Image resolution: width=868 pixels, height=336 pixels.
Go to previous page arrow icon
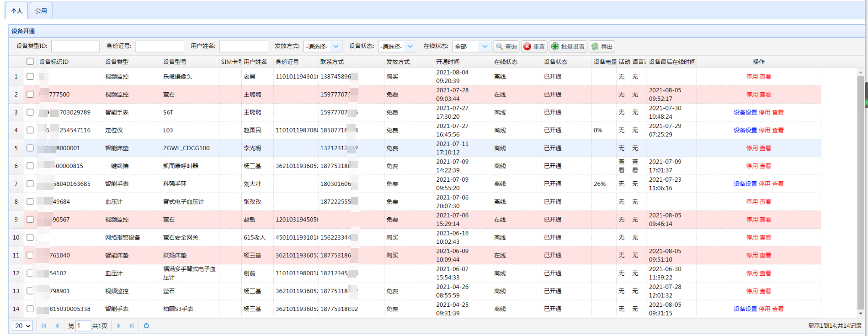tap(57, 326)
